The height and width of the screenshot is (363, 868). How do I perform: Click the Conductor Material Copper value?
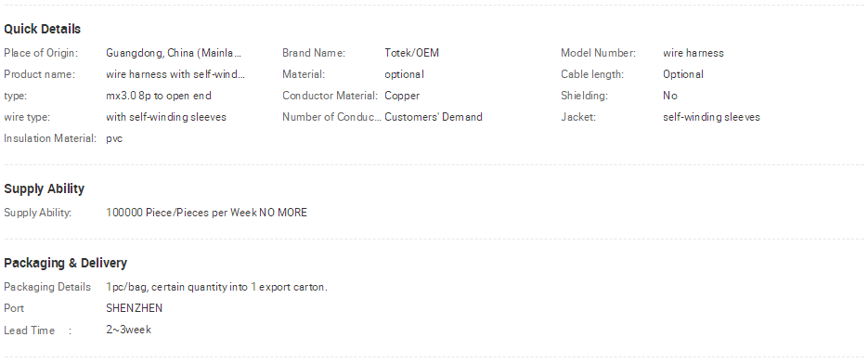click(x=402, y=96)
